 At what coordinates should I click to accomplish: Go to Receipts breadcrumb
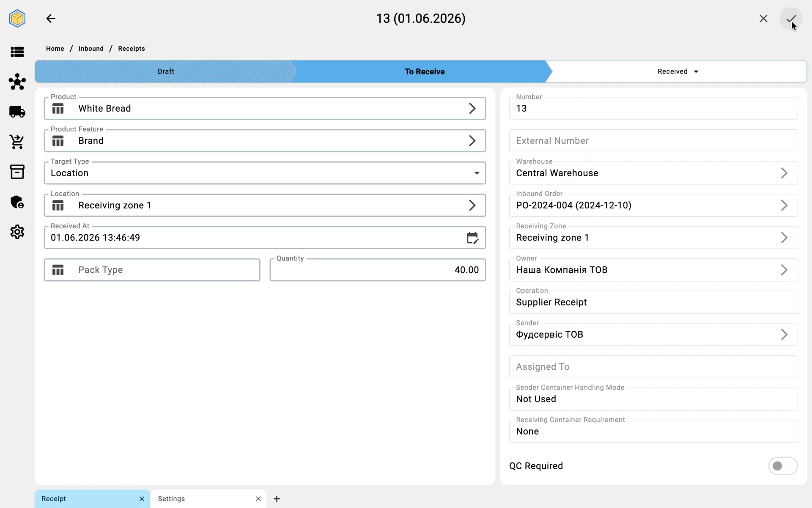132,49
